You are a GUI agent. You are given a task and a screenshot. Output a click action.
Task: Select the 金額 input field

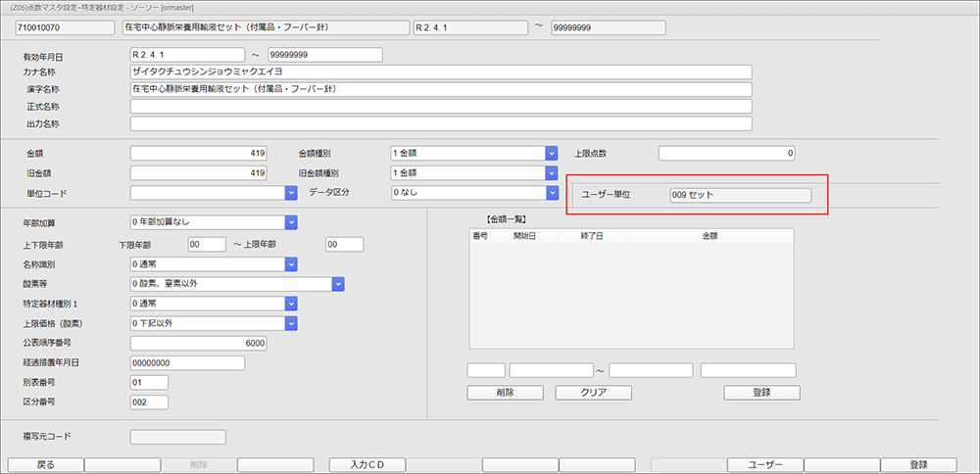(199, 153)
